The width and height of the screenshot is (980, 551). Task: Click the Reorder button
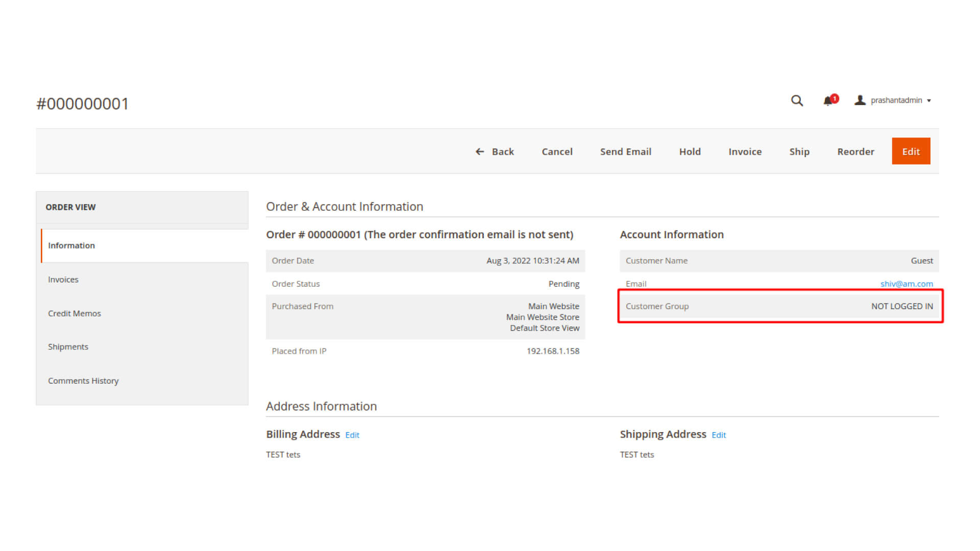[855, 152]
